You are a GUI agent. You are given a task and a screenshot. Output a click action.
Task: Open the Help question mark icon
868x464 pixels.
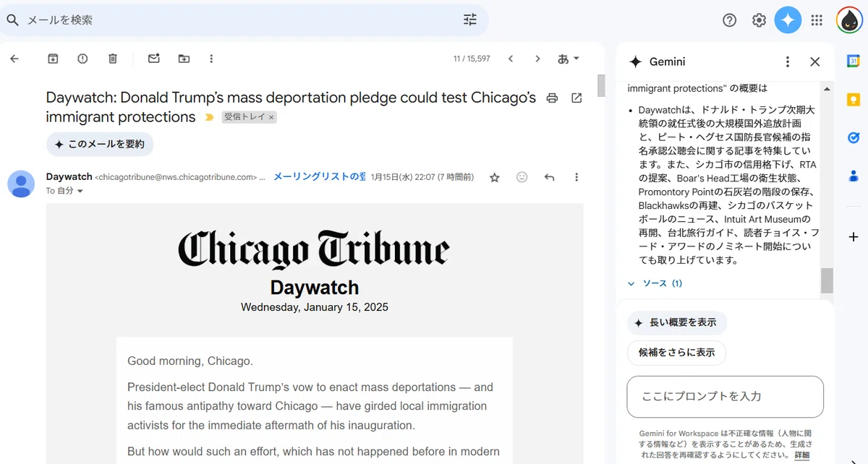pos(730,20)
